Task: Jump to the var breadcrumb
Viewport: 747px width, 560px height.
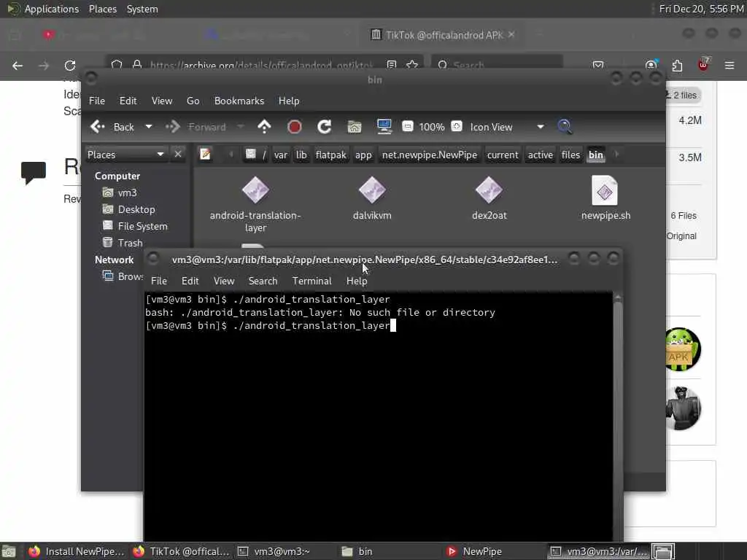Action: 281,155
